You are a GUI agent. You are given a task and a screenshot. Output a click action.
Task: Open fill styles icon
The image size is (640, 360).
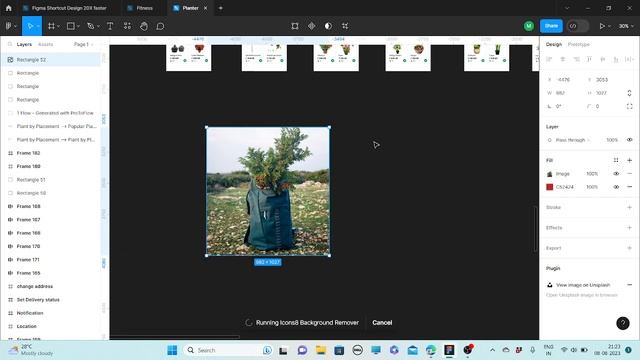tap(616, 160)
